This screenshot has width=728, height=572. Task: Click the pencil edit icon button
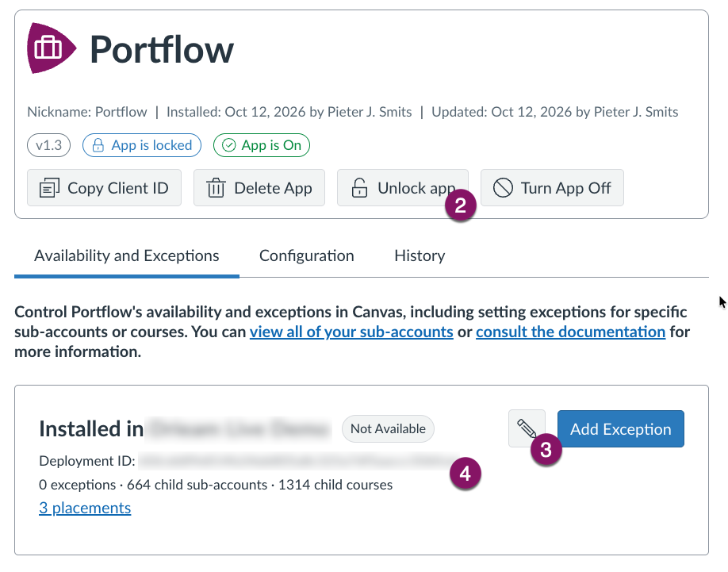point(527,428)
